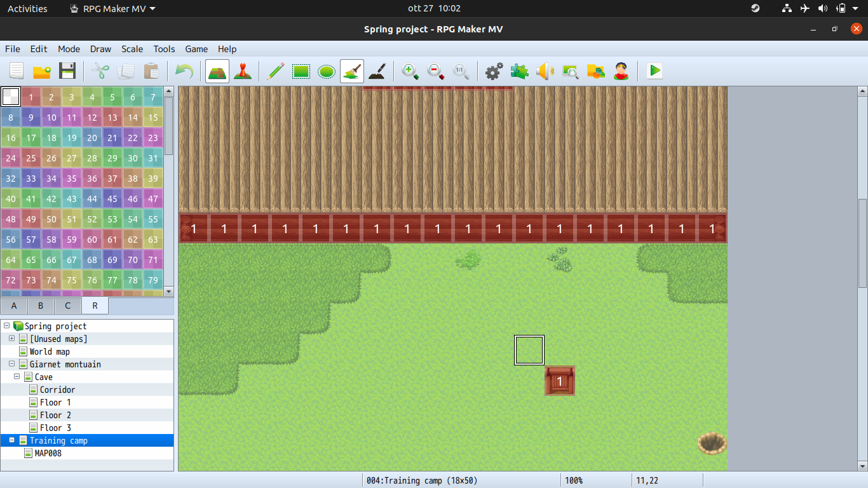Save project with the floppy disk icon

tap(67, 71)
